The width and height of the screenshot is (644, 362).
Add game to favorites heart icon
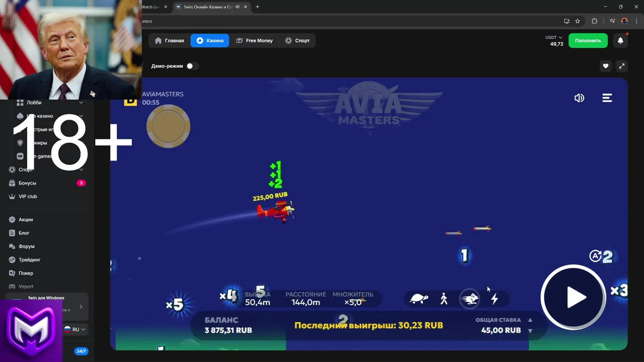[x=606, y=66]
